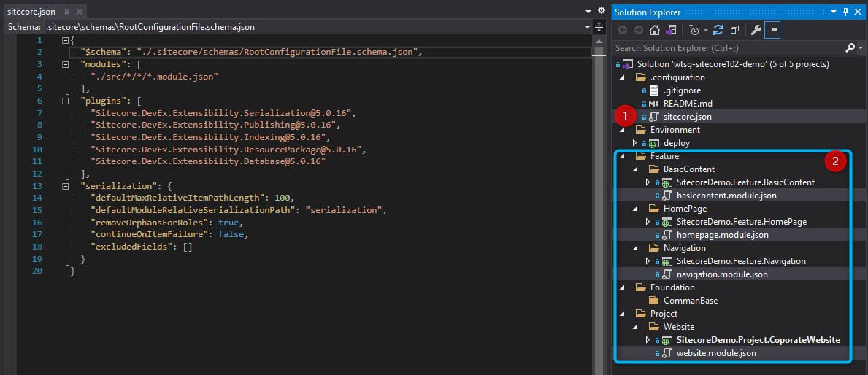Expand the deploy project arrow
This screenshot has width=868, height=375.
point(634,143)
